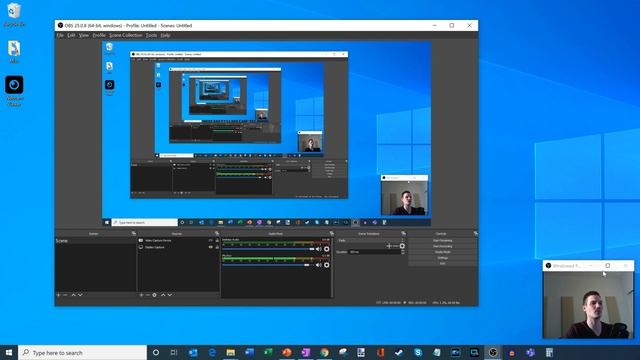The image size is (640, 360).
Task: Remove the selected scene with minus icon
Action: point(65,295)
